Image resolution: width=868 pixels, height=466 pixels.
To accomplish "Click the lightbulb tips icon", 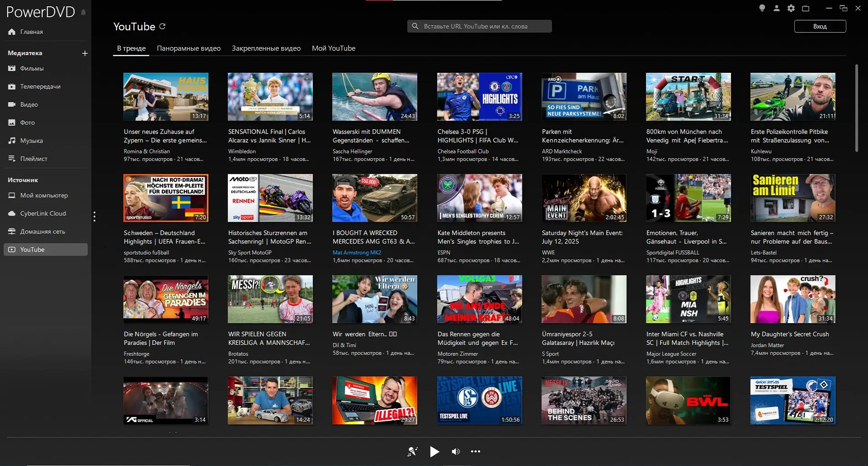I will click(762, 8).
